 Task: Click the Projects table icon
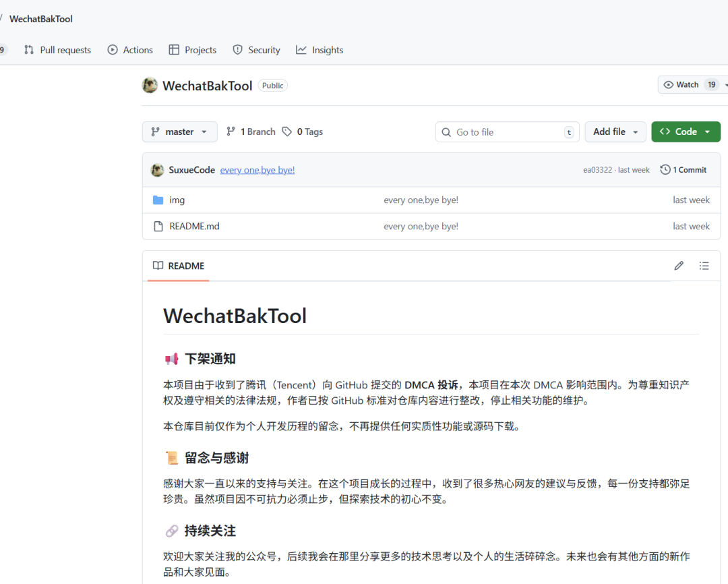(174, 50)
